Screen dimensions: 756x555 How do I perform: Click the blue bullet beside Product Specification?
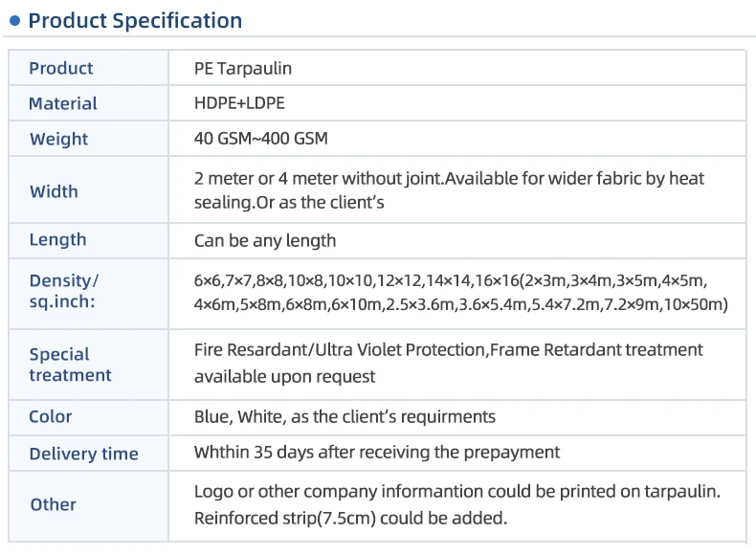[x=14, y=20]
